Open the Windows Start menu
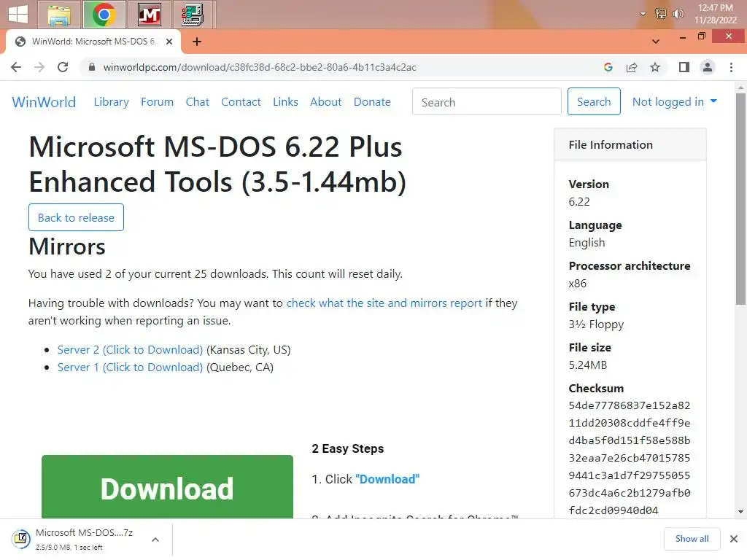 18,15
